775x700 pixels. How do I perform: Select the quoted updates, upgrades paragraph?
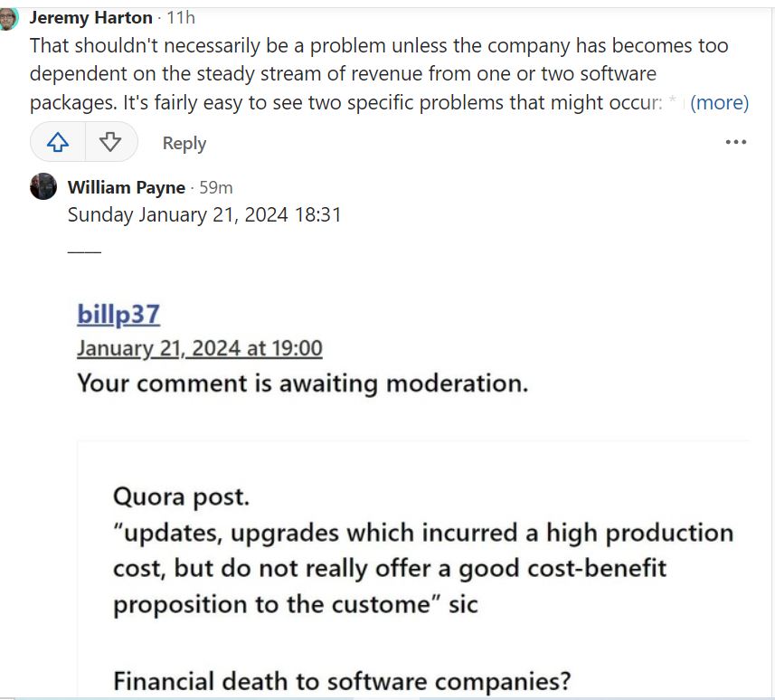(423, 569)
